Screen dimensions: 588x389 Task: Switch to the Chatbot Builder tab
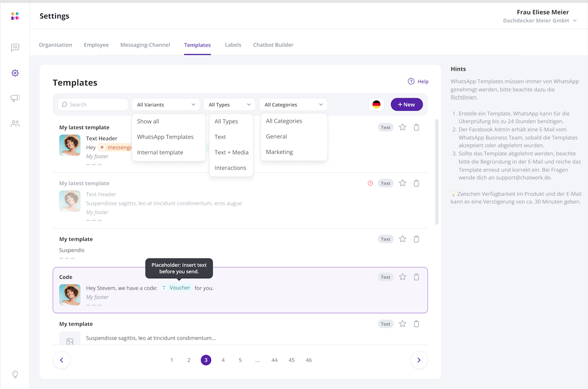[273, 45]
